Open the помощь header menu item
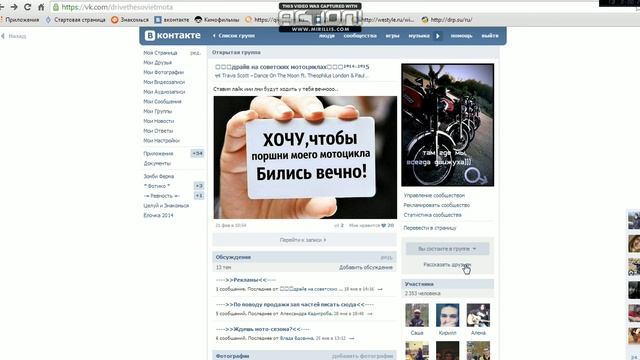This screenshot has width=640, height=360. 461,36
